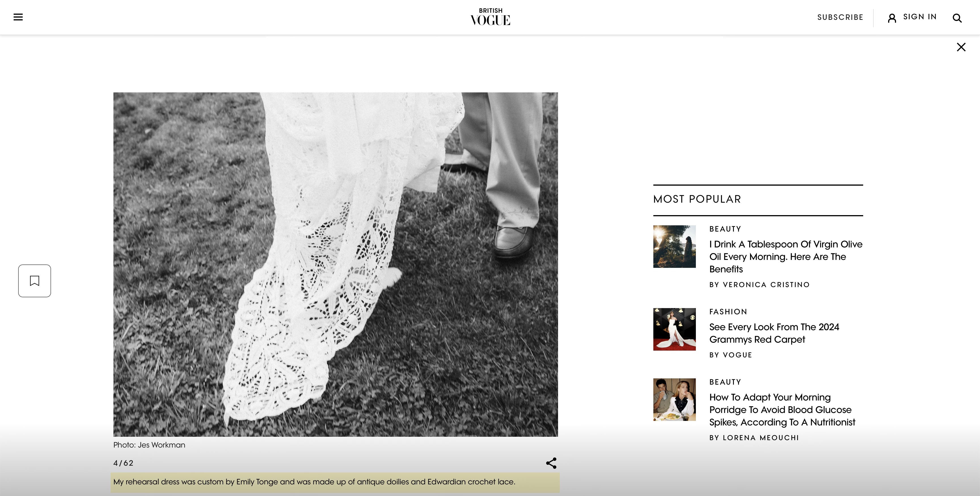Click author Lorena Meouchi byline
980x496 pixels.
pos(761,438)
